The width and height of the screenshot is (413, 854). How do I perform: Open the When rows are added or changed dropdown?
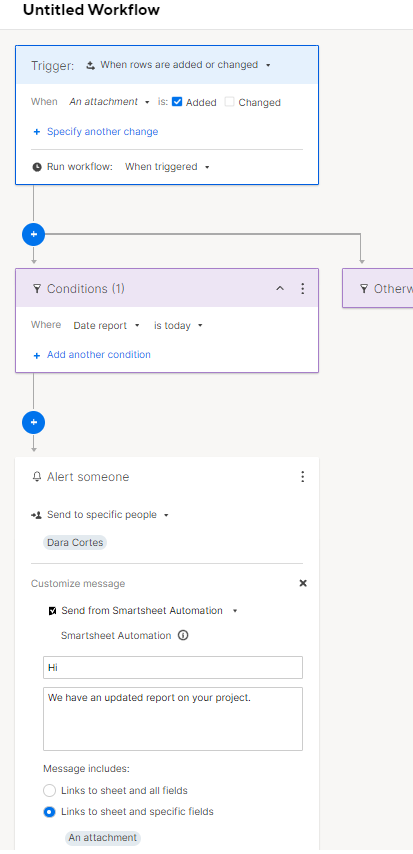[x=179, y=65]
